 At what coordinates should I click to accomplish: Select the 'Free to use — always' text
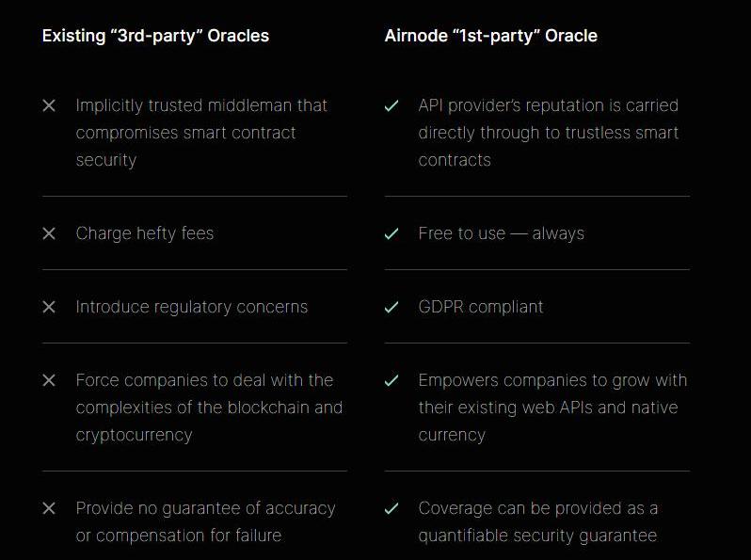501,233
